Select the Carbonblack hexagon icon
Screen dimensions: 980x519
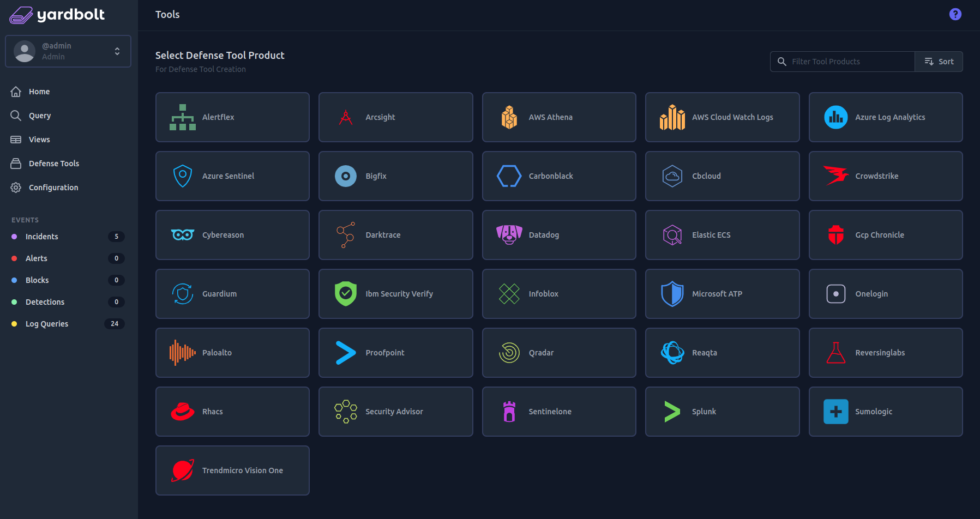[x=509, y=176]
